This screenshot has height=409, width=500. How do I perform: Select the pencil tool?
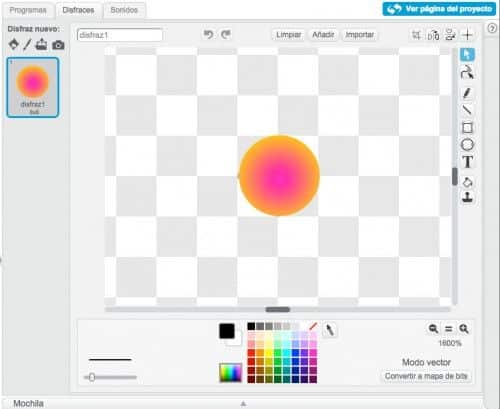point(467,93)
